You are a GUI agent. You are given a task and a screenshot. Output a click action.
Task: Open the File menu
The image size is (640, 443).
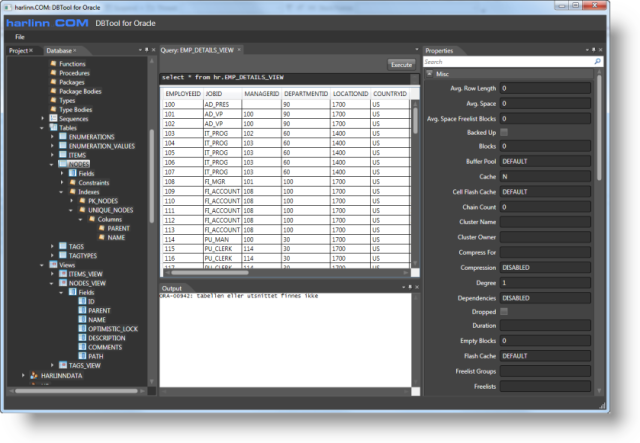pyautogui.click(x=20, y=37)
